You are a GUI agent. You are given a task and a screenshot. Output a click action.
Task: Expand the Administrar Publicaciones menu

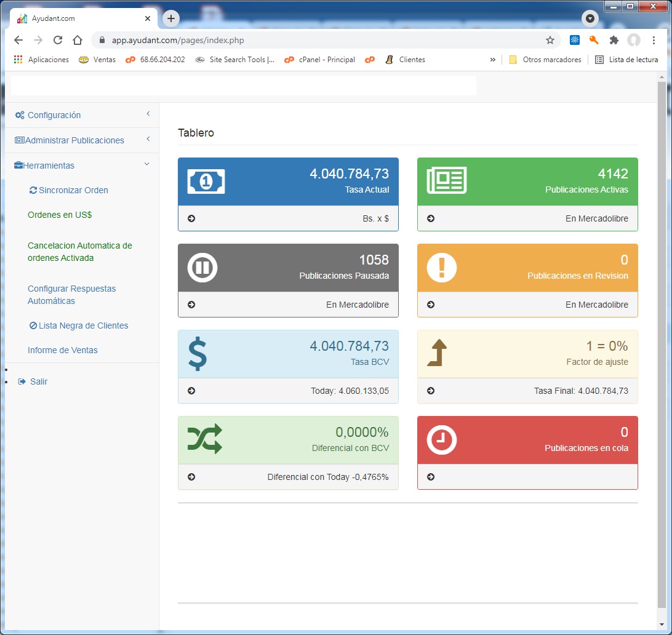tap(74, 140)
